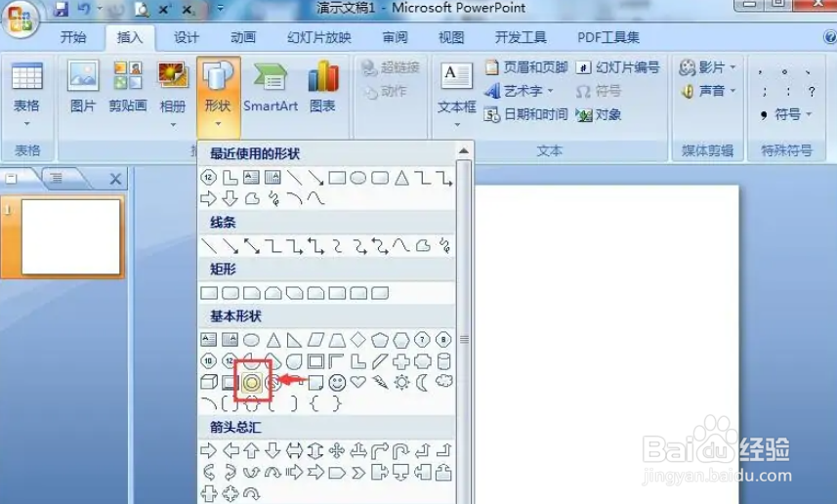Open Print Preview from quick access toolbar
The height and width of the screenshot is (504, 837).
[142, 9]
